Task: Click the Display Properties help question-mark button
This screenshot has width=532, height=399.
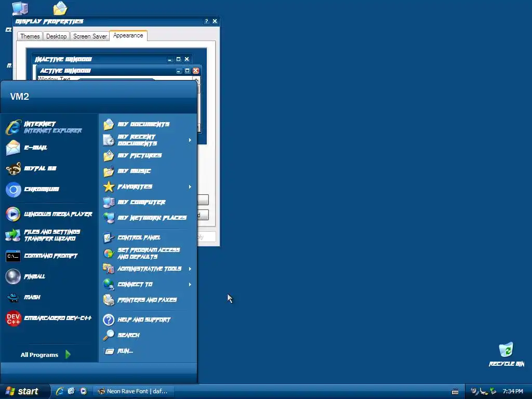Action: (206, 21)
